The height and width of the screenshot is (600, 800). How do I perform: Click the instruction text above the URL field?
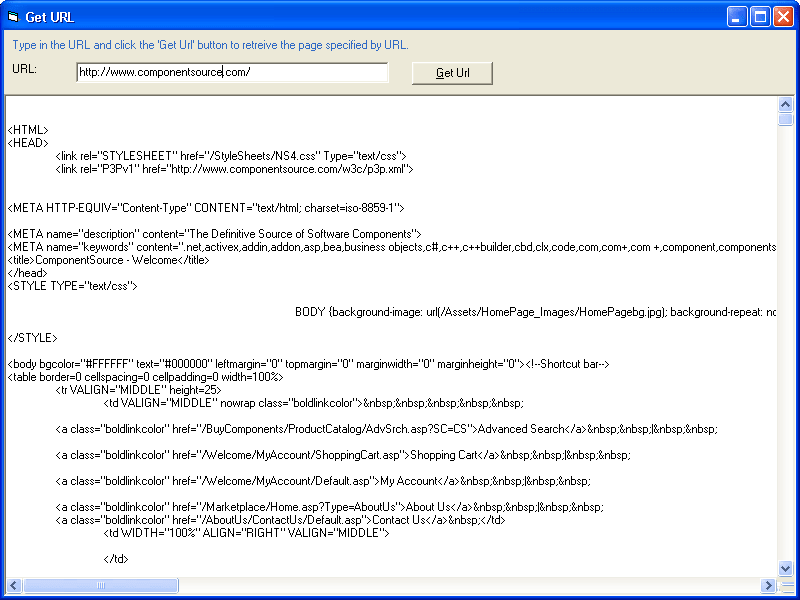tap(210, 45)
